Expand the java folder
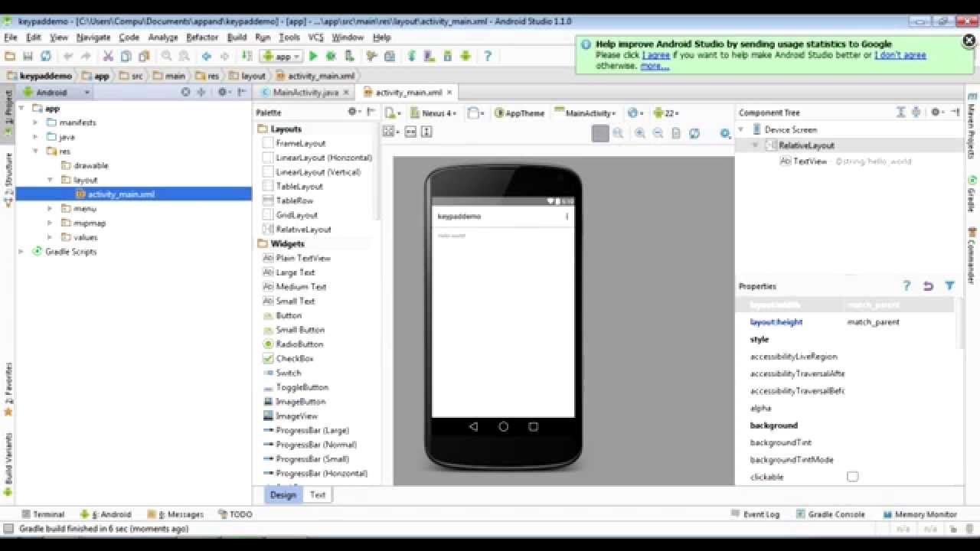 [x=35, y=137]
